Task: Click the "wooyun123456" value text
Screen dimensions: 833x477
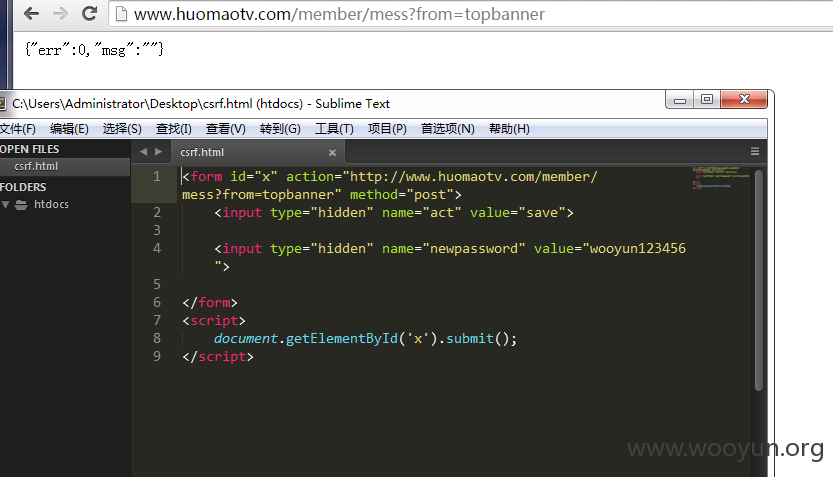Action: pos(638,248)
